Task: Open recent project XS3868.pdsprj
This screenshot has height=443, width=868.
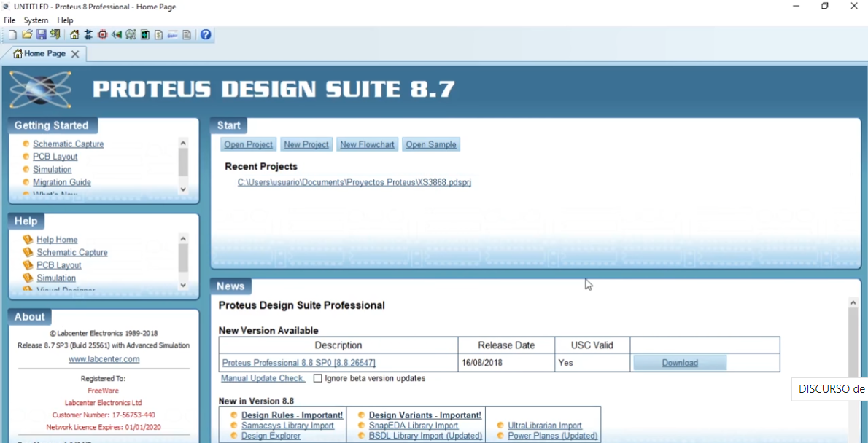Action: pos(354,182)
